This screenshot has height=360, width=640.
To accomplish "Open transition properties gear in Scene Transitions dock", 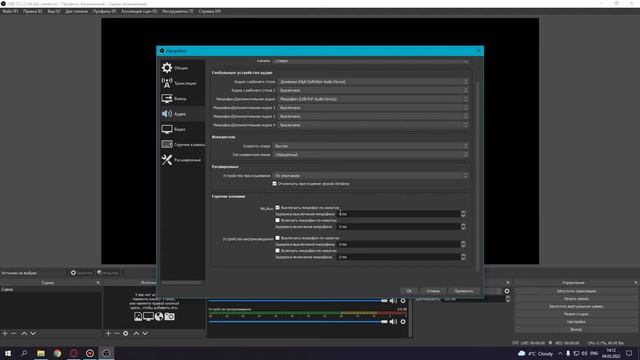I will click(507, 291).
